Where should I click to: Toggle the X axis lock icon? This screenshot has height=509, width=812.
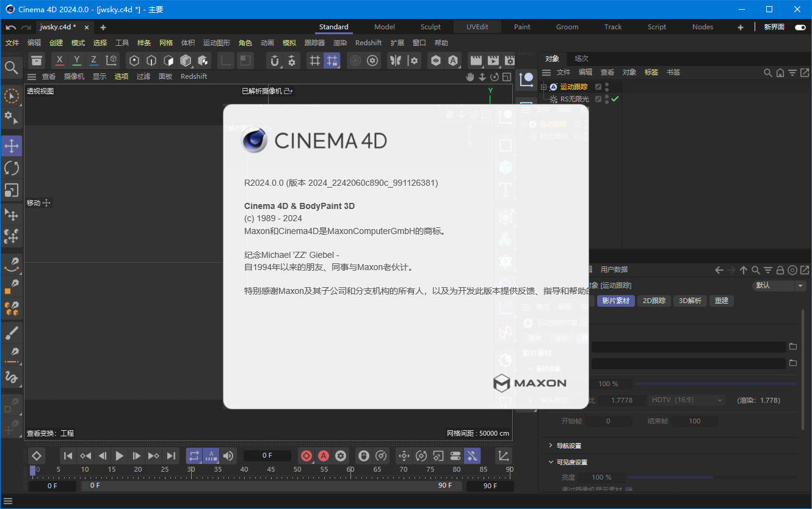[59, 60]
